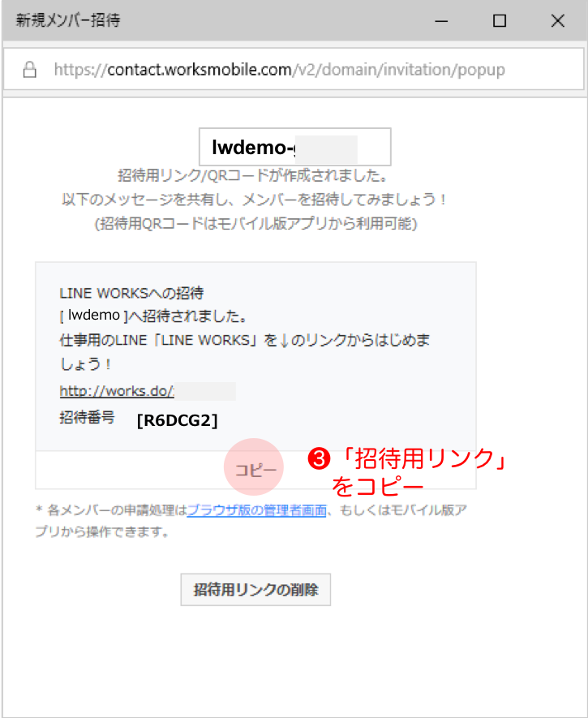The image size is (588, 718).
Task: Select the lwdemo domain name box
Action: point(294,147)
